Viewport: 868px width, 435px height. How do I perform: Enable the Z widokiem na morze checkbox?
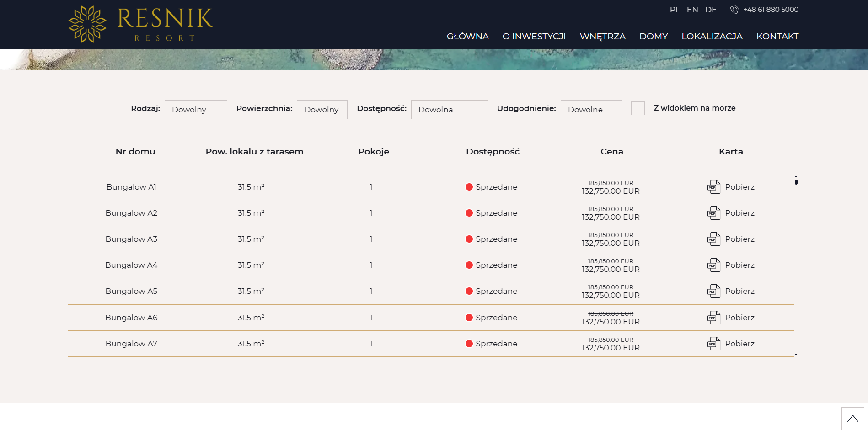pyautogui.click(x=638, y=108)
